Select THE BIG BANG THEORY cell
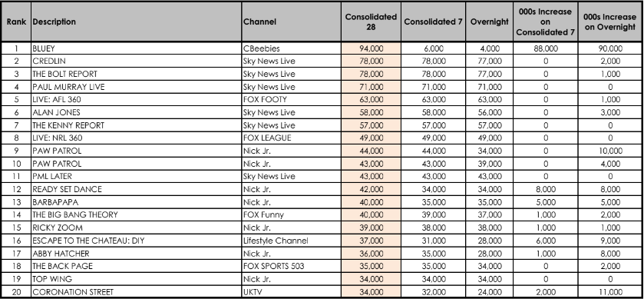This screenshot has width=644, height=299. click(137, 214)
